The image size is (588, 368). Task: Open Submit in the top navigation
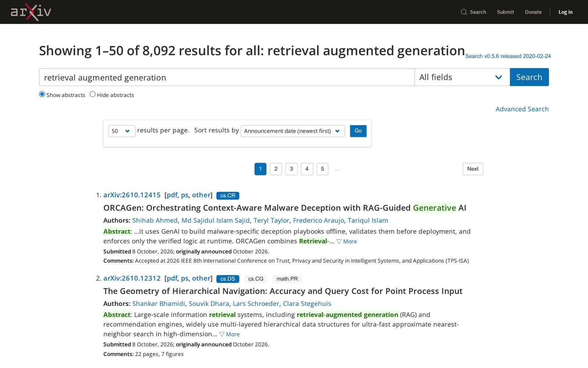(x=505, y=12)
